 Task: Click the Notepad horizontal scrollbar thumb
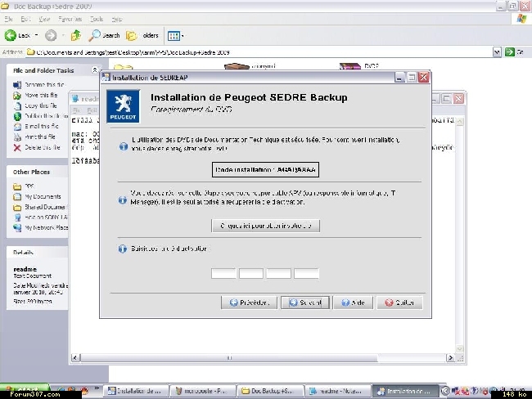coord(229,358)
